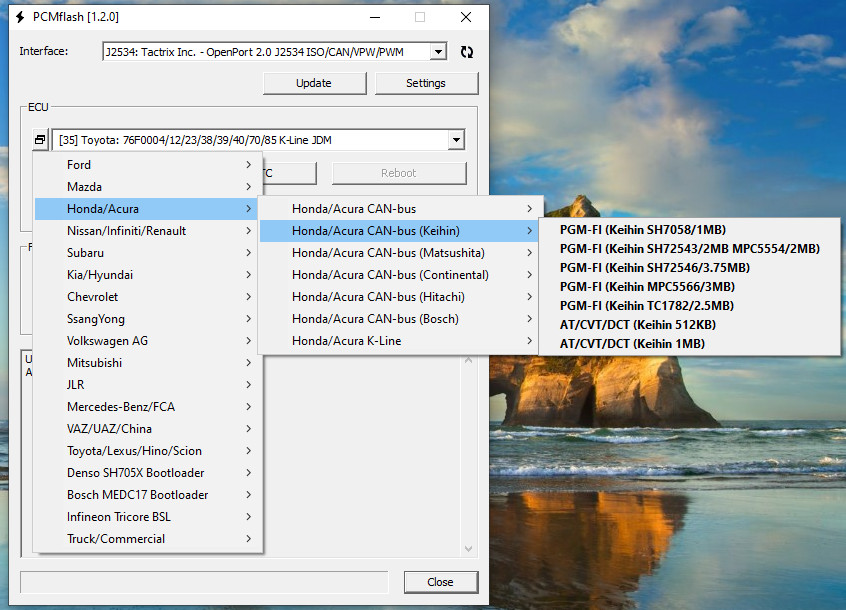Open the Mazda submenu
The height and width of the screenshot is (610, 846).
click(148, 187)
